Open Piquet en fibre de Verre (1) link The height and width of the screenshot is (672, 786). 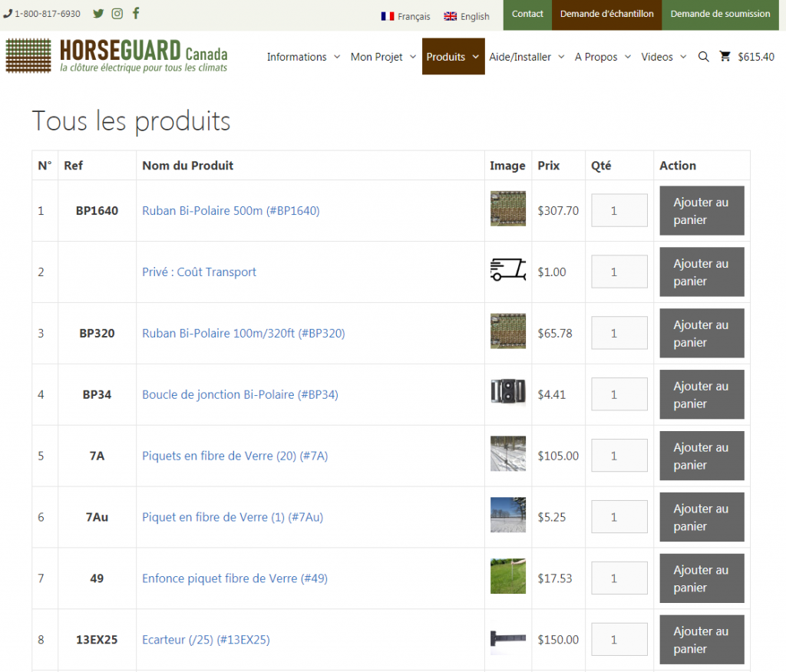[x=233, y=516]
